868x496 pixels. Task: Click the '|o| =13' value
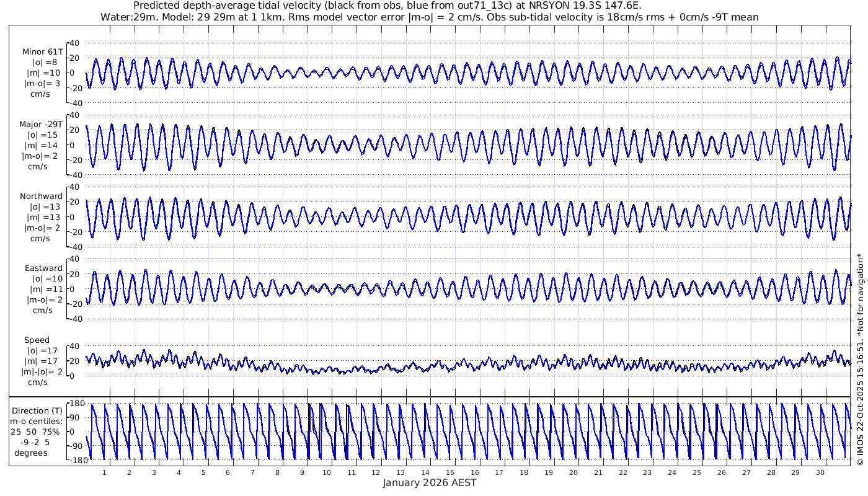pos(44,206)
